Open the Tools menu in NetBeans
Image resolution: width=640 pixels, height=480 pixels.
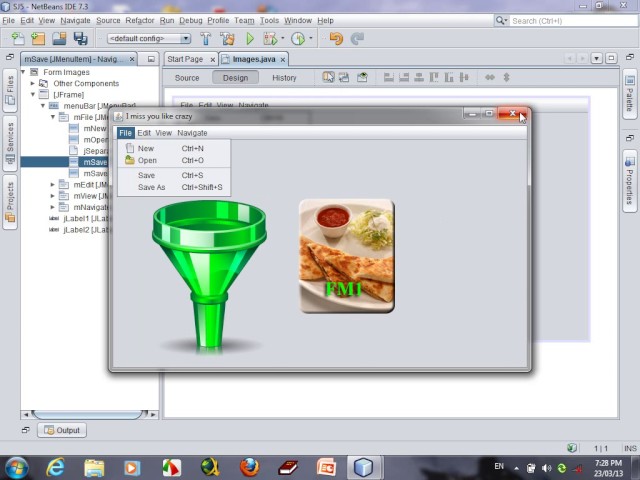pos(269,20)
